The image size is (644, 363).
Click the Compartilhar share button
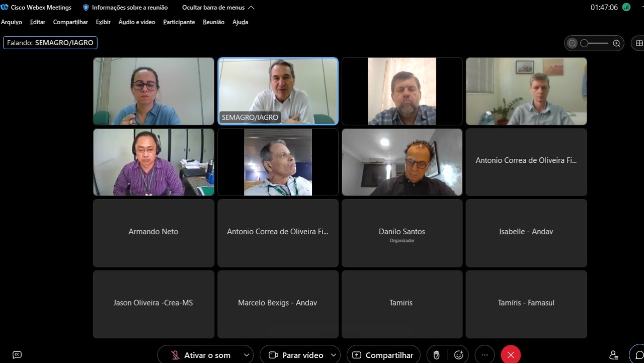coord(383,355)
